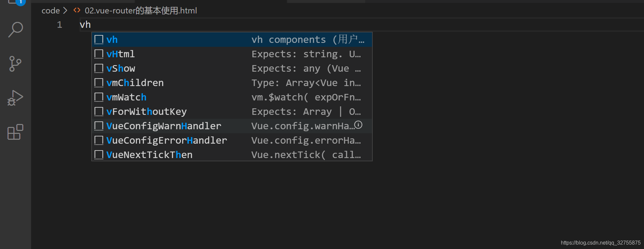Select the vh components suggestion
Image resolution: width=644 pixels, height=249 pixels.
click(232, 40)
